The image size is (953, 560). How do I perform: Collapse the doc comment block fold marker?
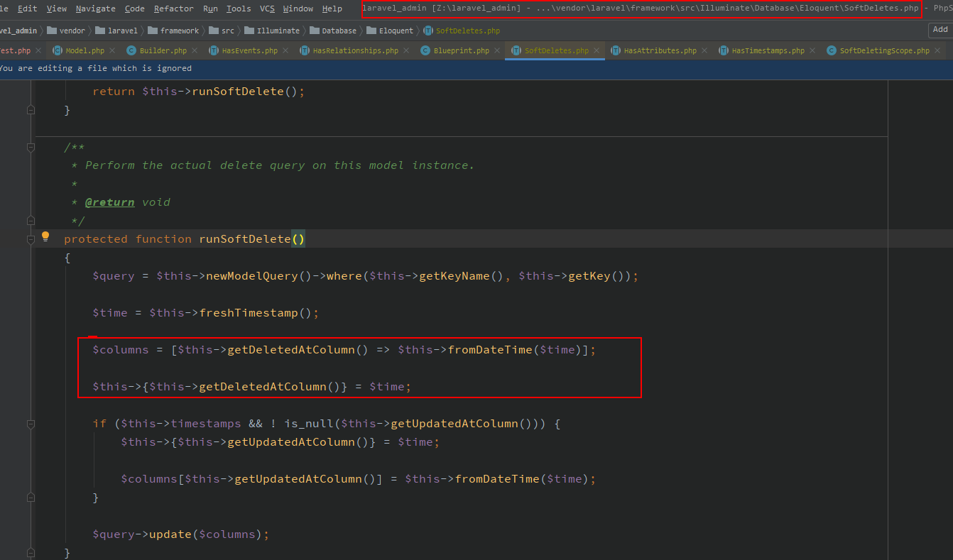point(31,147)
